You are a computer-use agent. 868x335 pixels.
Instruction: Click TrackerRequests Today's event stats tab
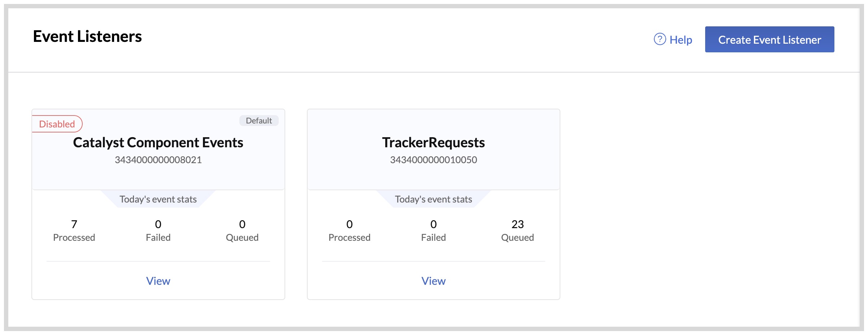click(433, 199)
